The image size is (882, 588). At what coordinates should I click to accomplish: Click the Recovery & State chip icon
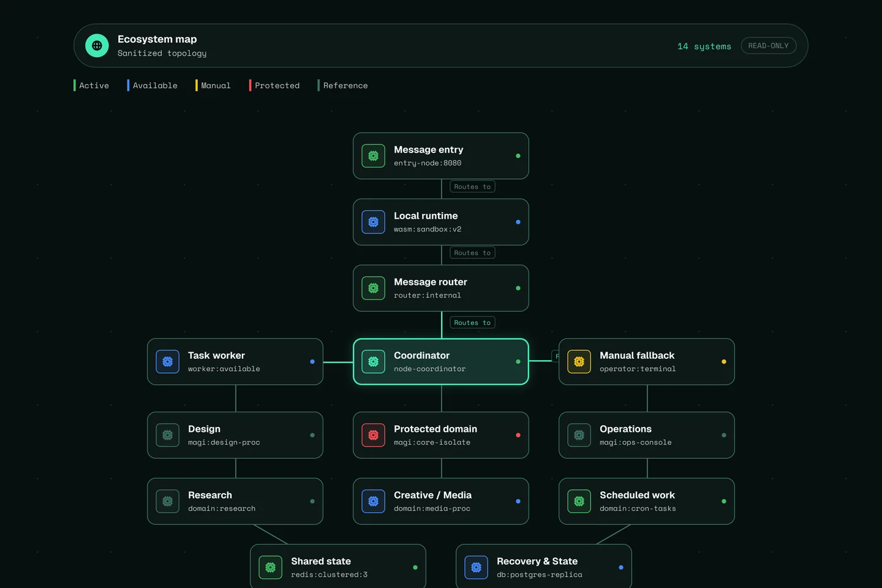tap(476, 567)
